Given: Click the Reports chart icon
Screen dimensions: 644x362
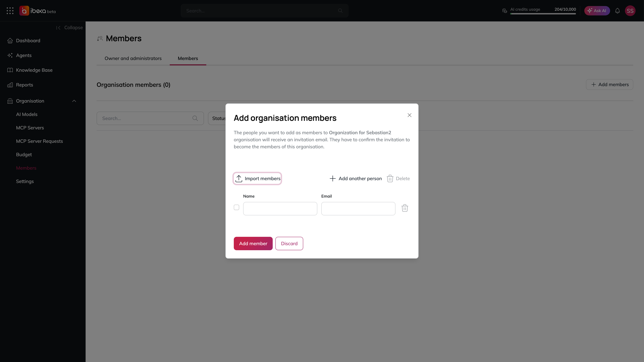Looking at the screenshot, I should click(10, 85).
